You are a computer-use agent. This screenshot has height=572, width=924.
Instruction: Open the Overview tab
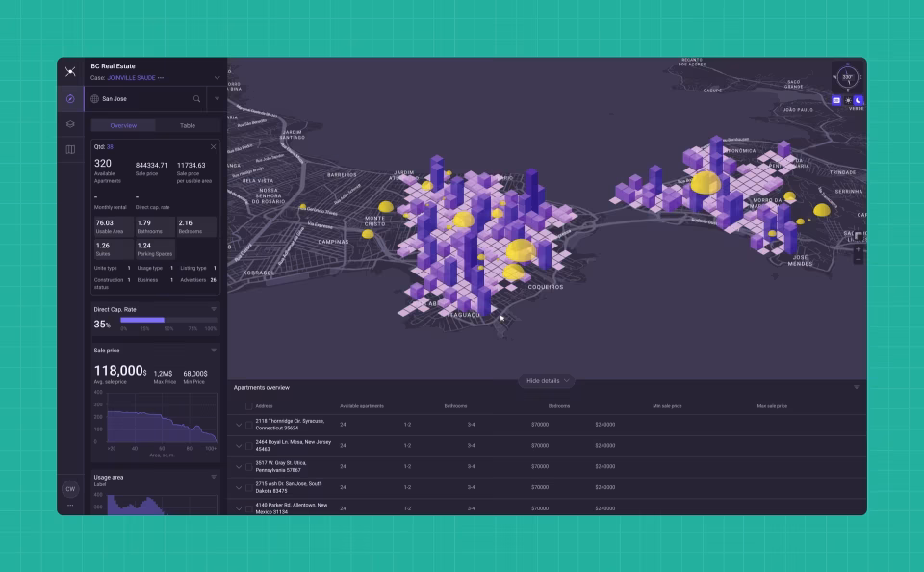(x=123, y=125)
